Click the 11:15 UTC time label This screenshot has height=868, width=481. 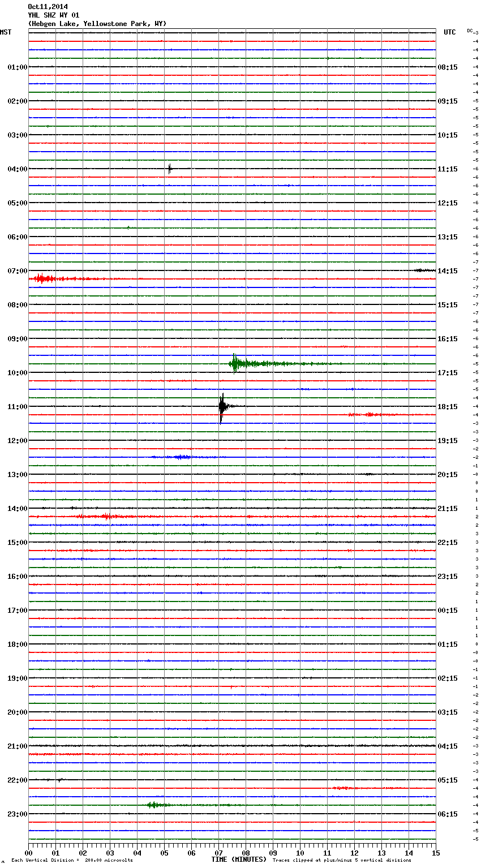click(448, 169)
